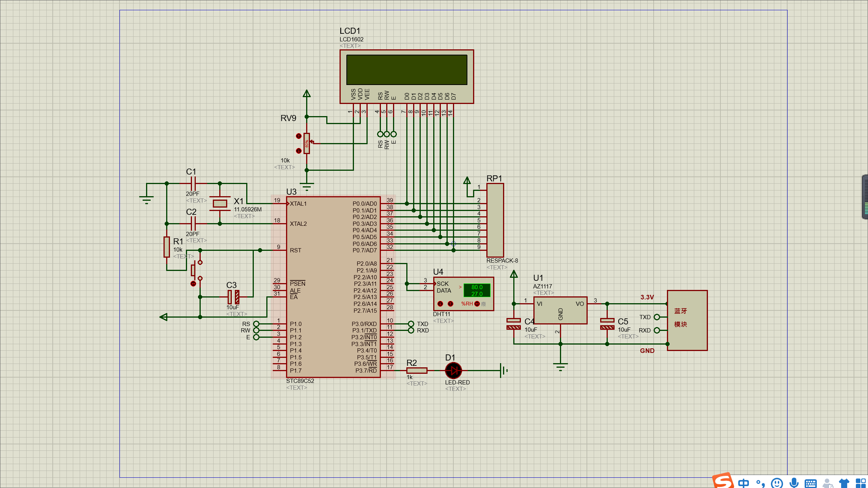Click the red GND net label
Viewport: 868px width, 488px height.
pos(647,351)
